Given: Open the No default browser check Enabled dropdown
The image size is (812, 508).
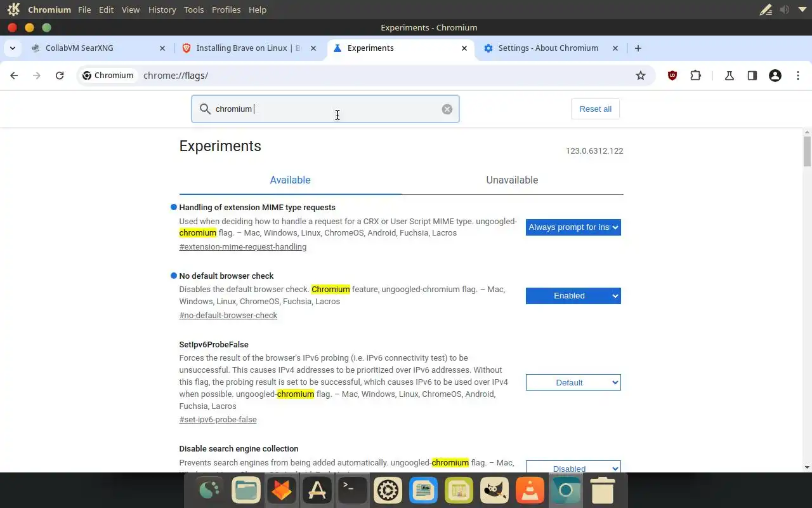Looking at the screenshot, I should point(573,296).
